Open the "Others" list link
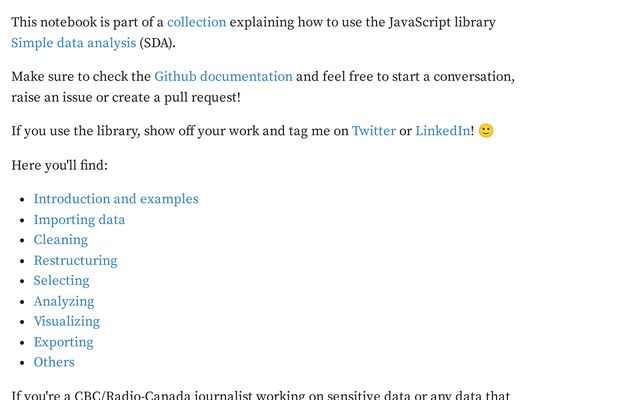Image resolution: width=640 pixels, height=400 pixels. (x=54, y=363)
